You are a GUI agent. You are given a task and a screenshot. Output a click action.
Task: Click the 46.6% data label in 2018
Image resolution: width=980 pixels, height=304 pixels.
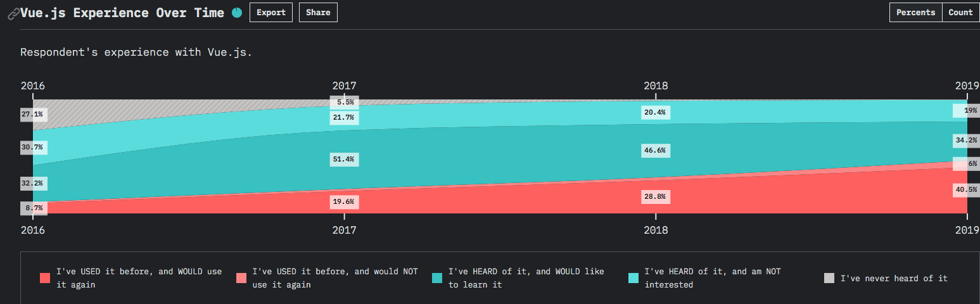pos(656,151)
